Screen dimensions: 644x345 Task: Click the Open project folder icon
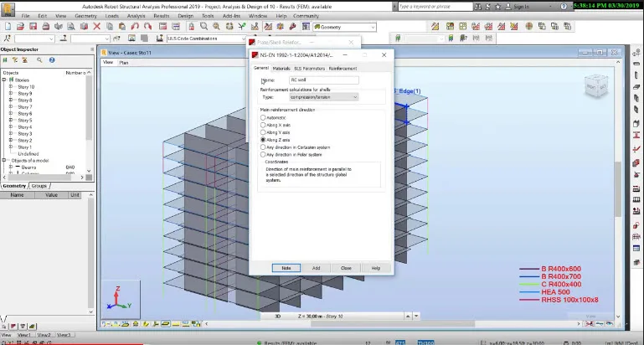click(21, 27)
